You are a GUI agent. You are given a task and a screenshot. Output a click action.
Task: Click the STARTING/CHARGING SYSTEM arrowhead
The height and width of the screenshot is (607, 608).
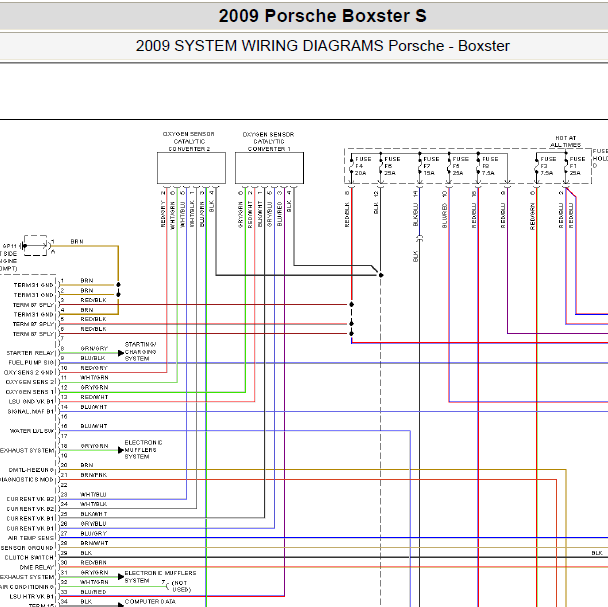pyautogui.click(x=121, y=353)
